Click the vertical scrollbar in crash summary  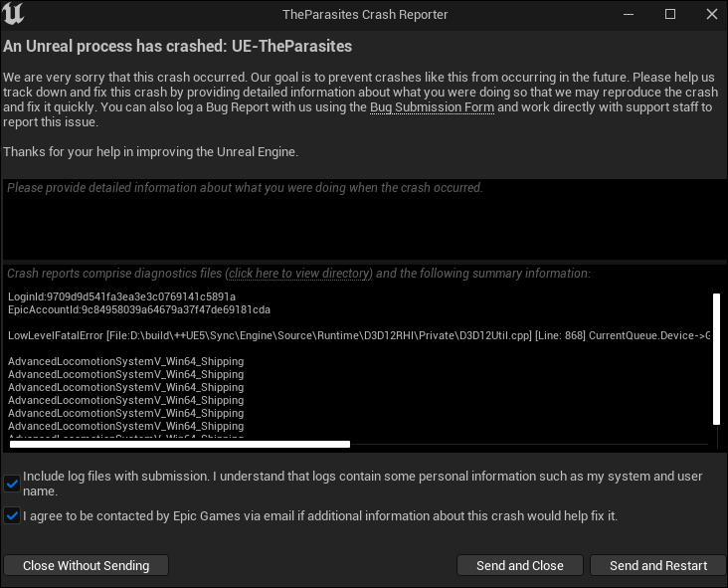(716, 358)
